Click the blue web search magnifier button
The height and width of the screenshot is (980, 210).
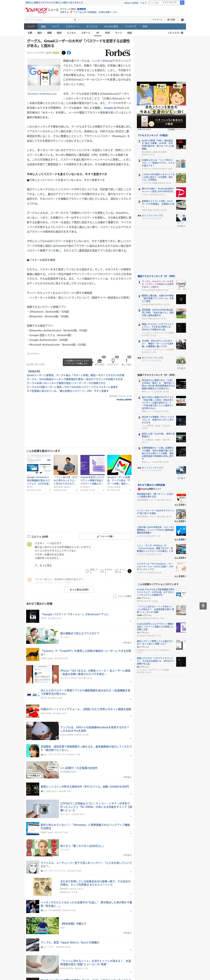pyautogui.click(x=182, y=3)
